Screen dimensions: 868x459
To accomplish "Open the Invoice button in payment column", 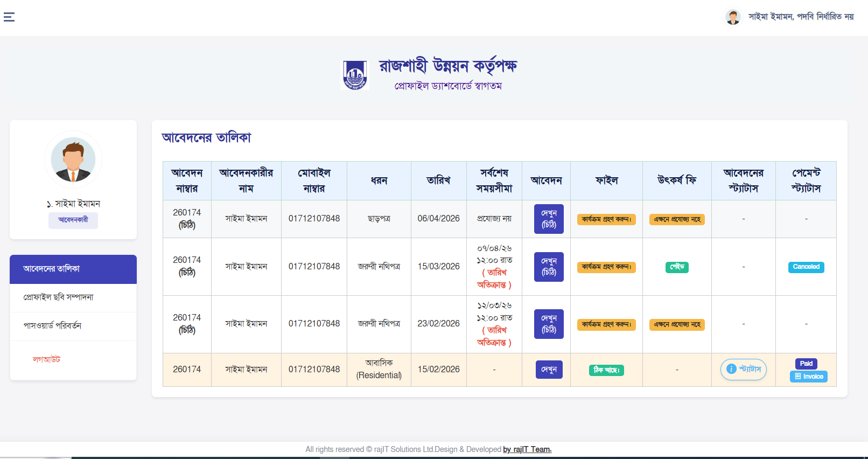I will coord(808,377).
